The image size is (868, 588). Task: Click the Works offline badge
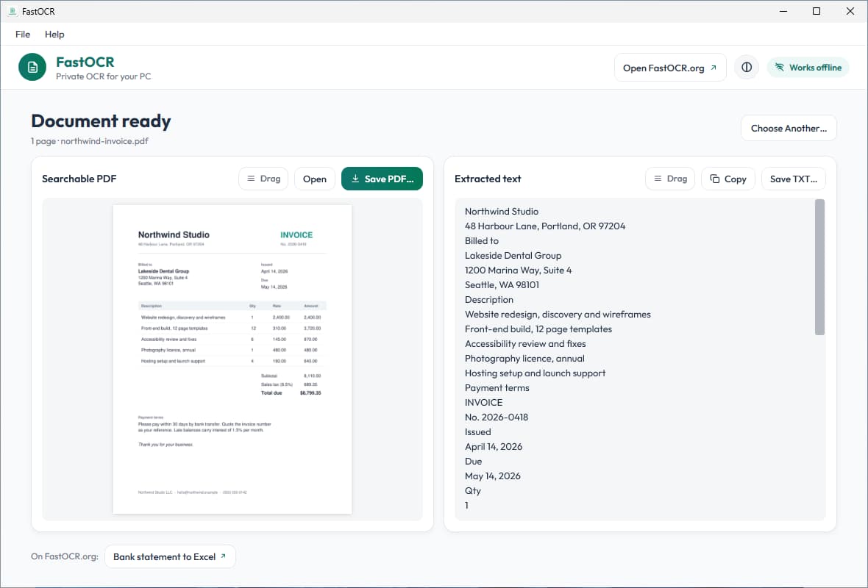[808, 68]
